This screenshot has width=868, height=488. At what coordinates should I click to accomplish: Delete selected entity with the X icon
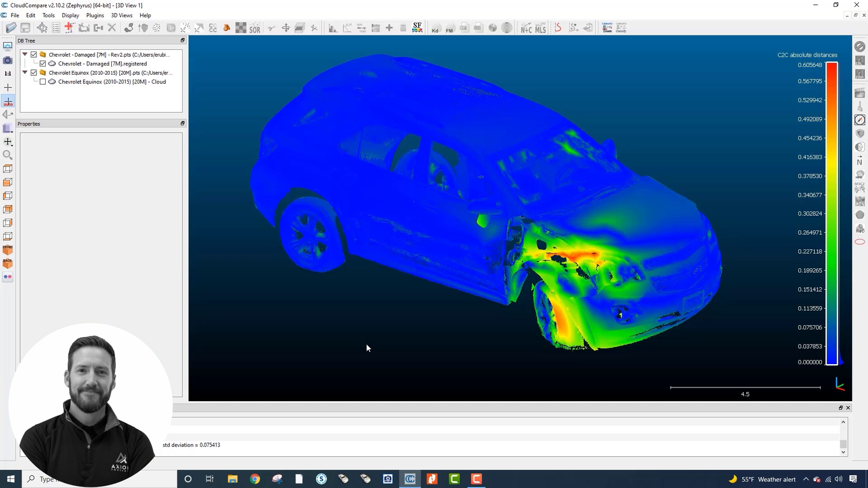coord(112,27)
